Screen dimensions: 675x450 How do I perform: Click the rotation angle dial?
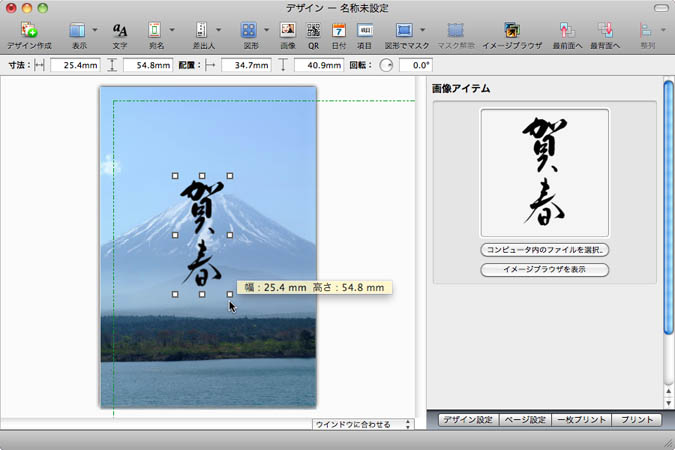point(386,65)
